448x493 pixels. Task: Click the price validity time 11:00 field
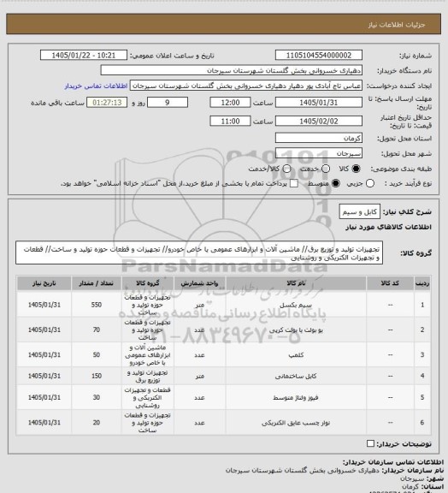[230, 121]
